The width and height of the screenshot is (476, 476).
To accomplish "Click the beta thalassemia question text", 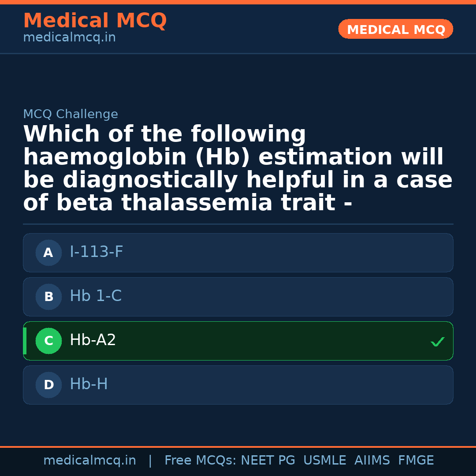I will click(237, 169).
